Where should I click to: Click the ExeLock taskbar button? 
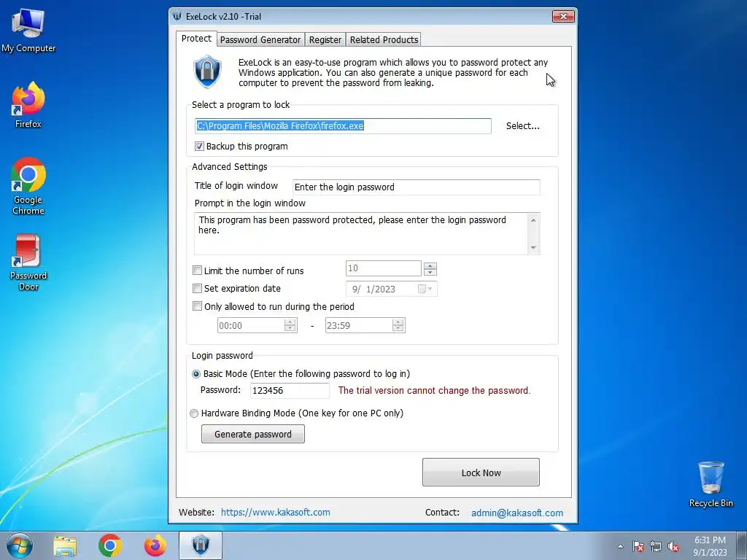[x=201, y=545]
